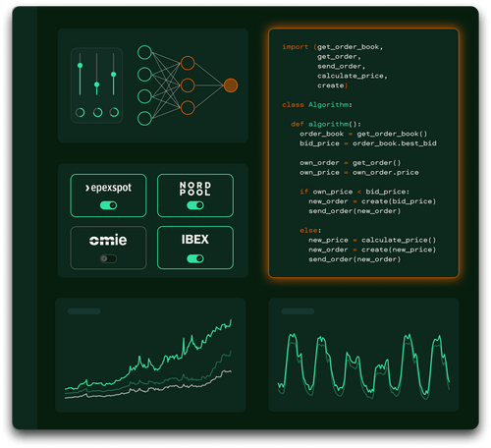Select the top green input node
The height and width of the screenshot is (448, 491).
click(x=144, y=52)
